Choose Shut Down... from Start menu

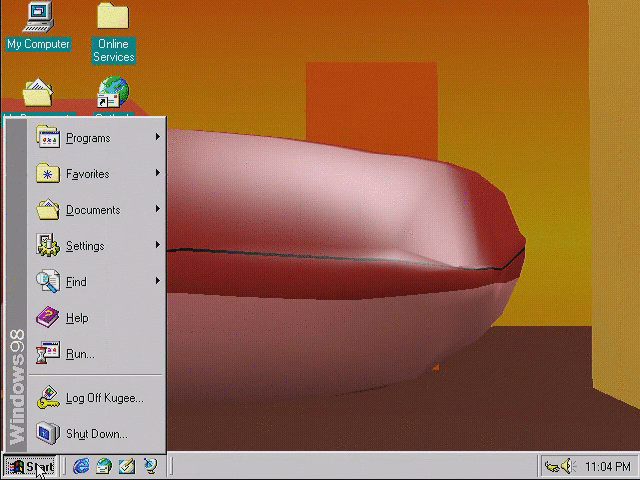pyautogui.click(x=97, y=433)
